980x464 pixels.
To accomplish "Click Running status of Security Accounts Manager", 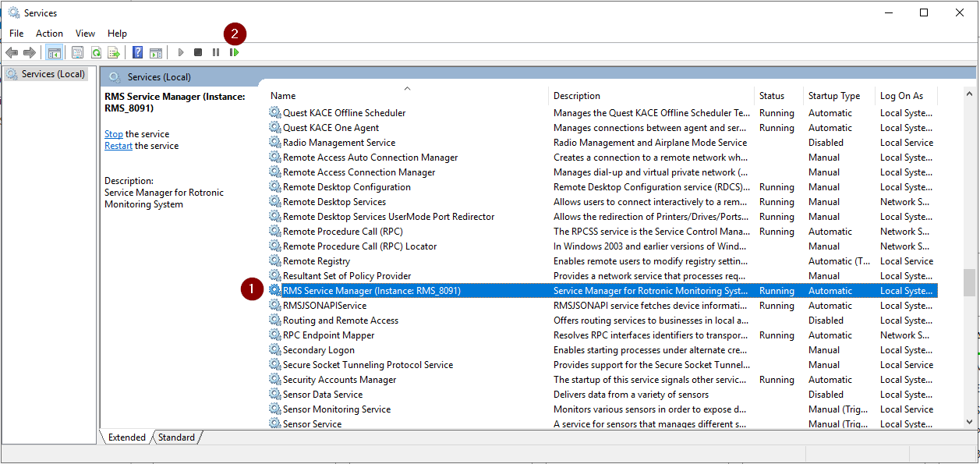I will pyautogui.click(x=777, y=380).
